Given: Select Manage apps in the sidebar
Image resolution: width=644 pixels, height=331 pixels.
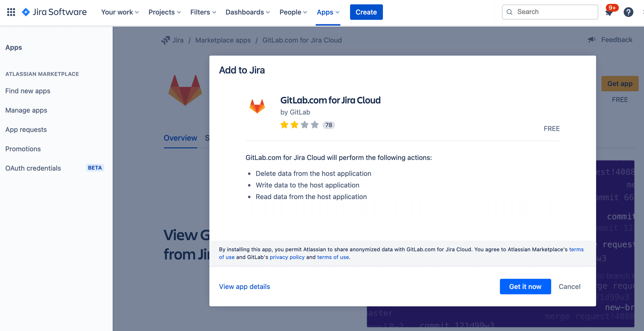Looking at the screenshot, I should (26, 110).
